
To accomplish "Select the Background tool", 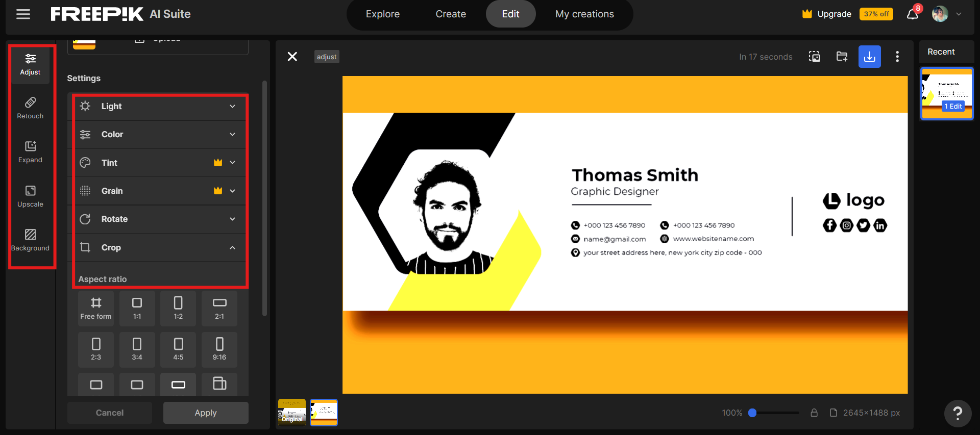I will click(30, 241).
